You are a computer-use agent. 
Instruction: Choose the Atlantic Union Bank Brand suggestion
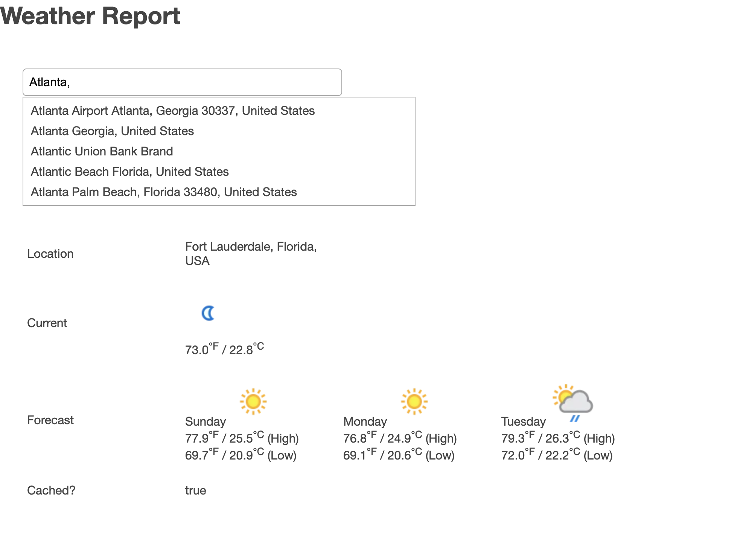click(102, 151)
